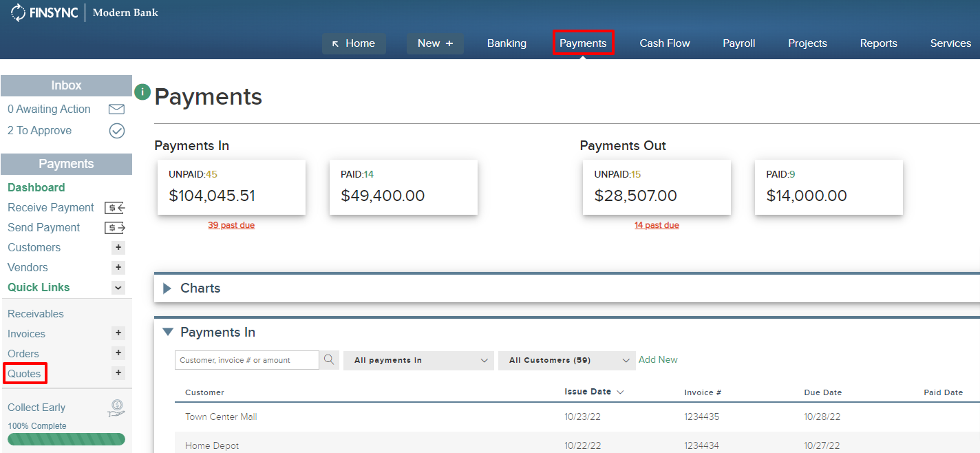Open the Orders quick link
The height and width of the screenshot is (453, 980).
pos(23,354)
